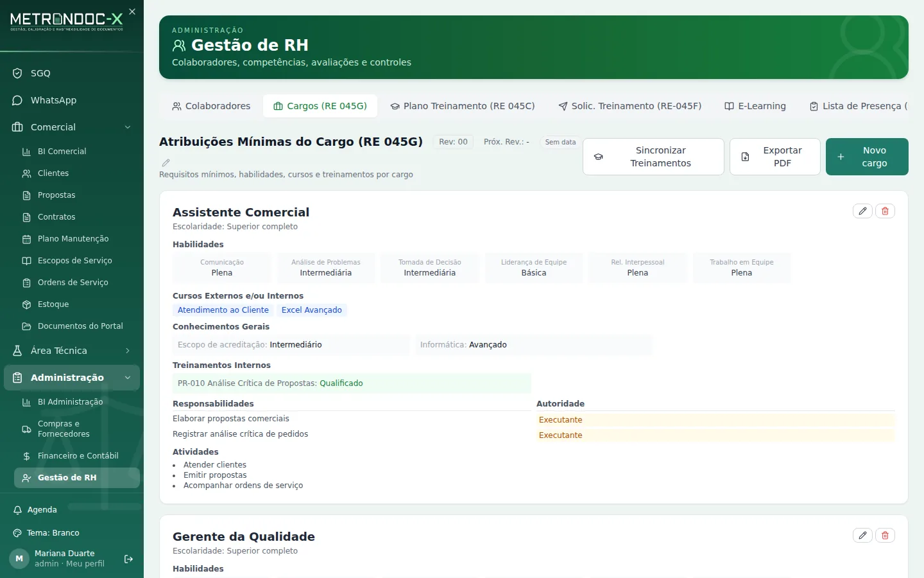Viewport: 924px width, 578px height.
Task: Delete the Assistente Comercial cargo
Action: pos(885,211)
